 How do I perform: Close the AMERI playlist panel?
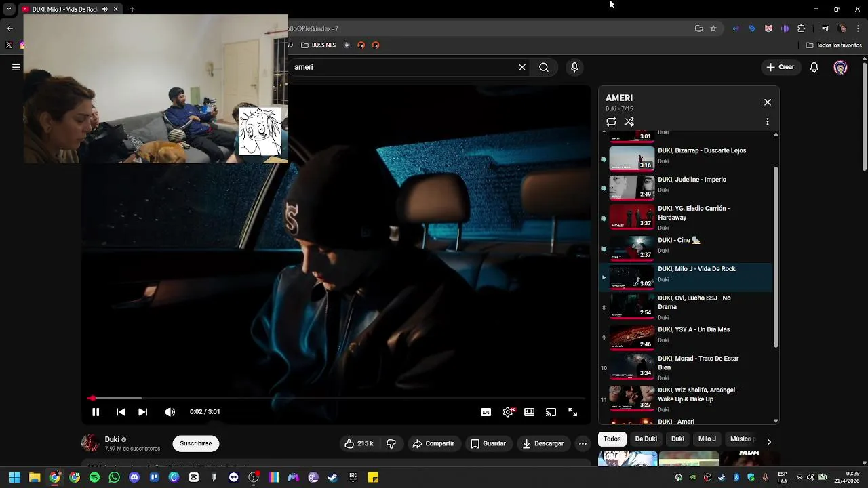[x=768, y=102]
